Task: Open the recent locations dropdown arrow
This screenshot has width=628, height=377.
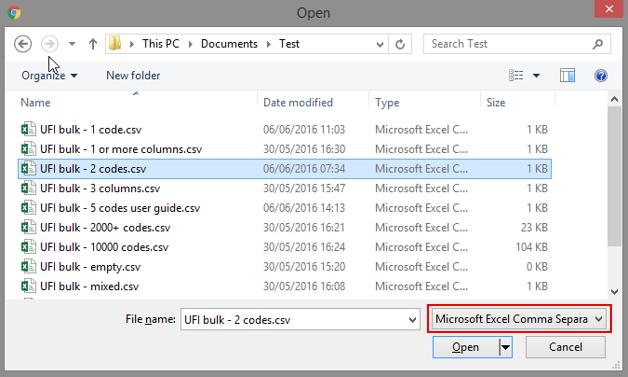Action: coord(72,44)
